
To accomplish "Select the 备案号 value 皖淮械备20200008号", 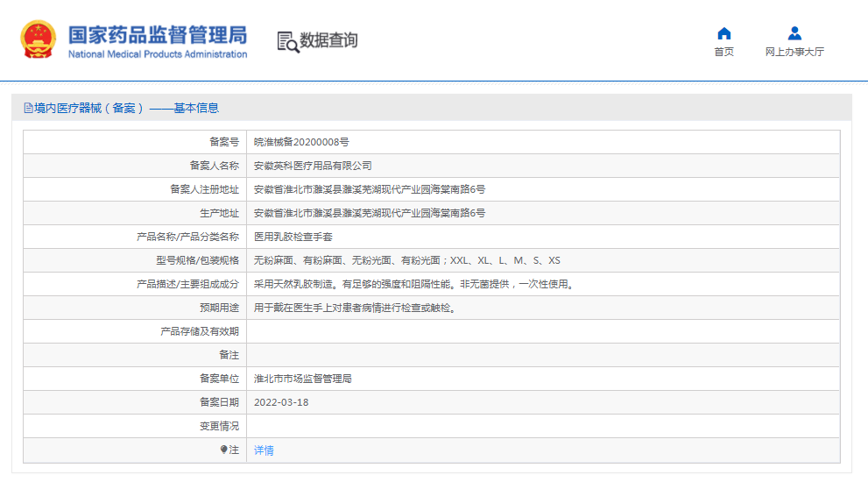I will (301, 142).
